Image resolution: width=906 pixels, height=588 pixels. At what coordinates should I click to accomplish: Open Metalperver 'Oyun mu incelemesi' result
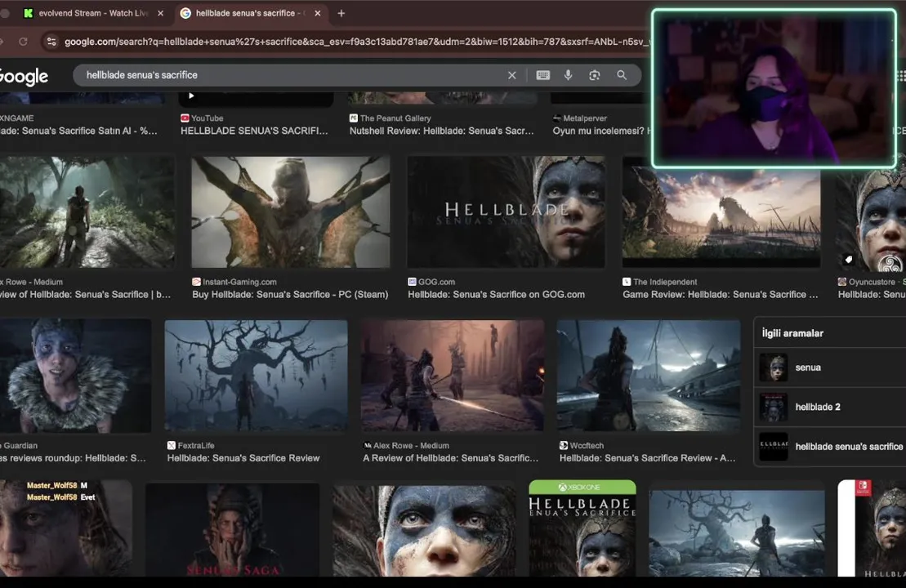pyautogui.click(x=601, y=131)
